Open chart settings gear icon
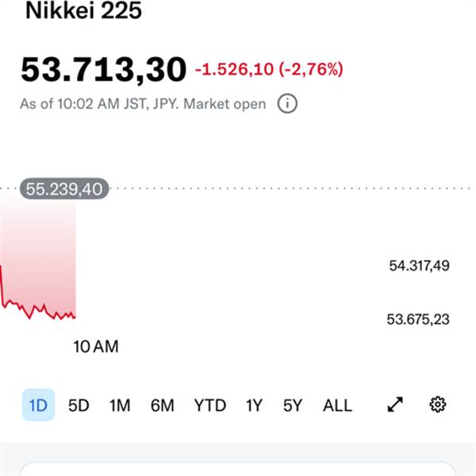 click(437, 405)
